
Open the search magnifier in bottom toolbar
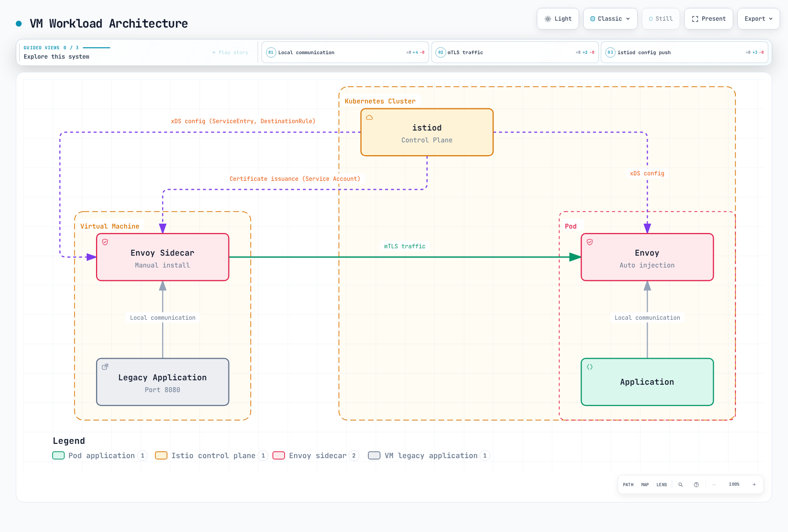pyautogui.click(x=681, y=485)
